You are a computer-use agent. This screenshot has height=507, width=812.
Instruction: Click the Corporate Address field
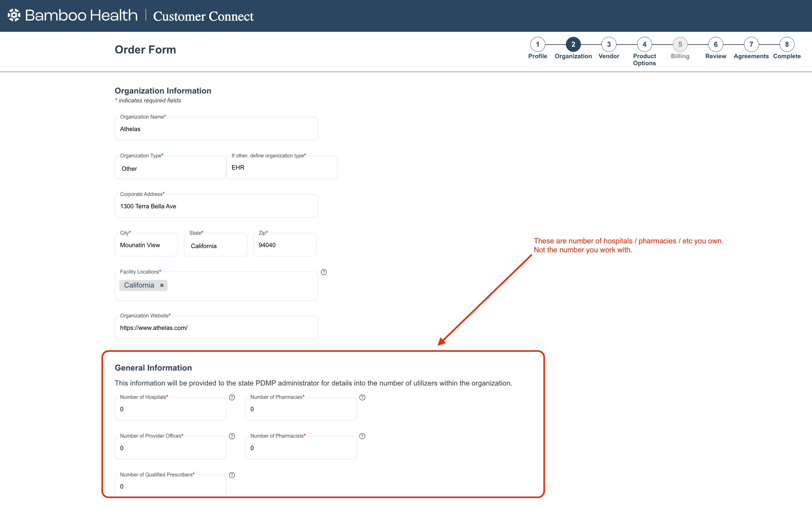[216, 206]
